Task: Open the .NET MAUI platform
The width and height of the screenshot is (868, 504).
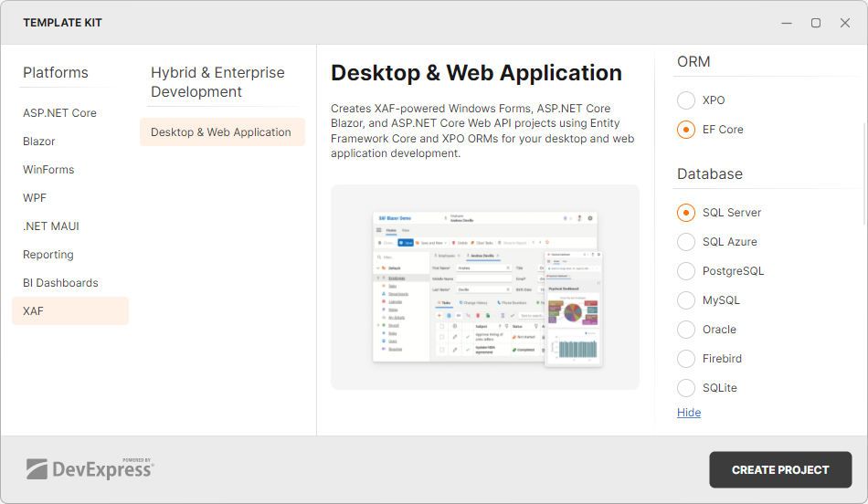Action: coord(70,226)
